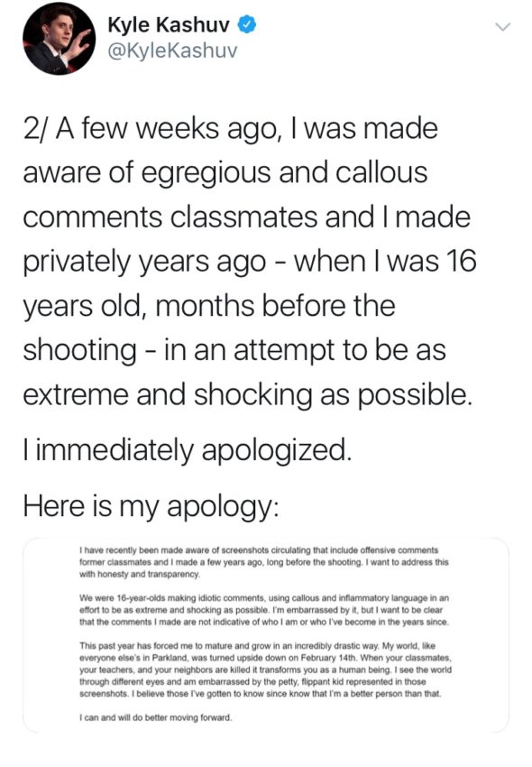Expand the tweet options chevron
Screen dimensions: 532x767
502,27
